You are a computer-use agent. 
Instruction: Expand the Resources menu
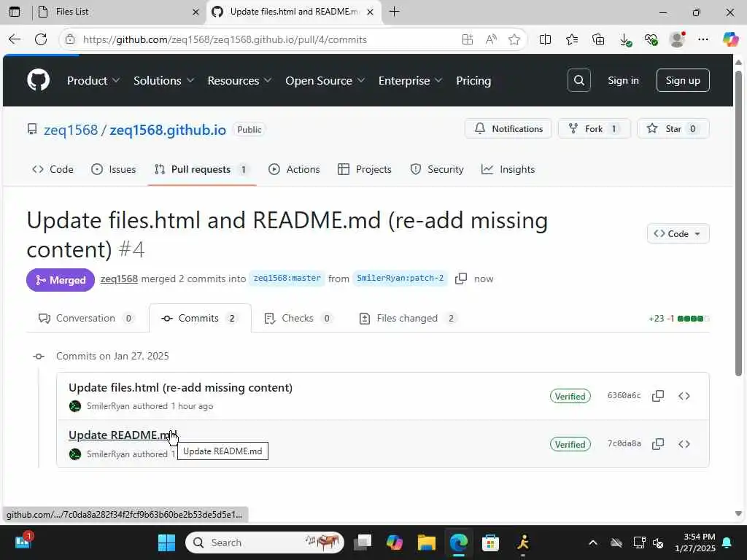tap(239, 80)
